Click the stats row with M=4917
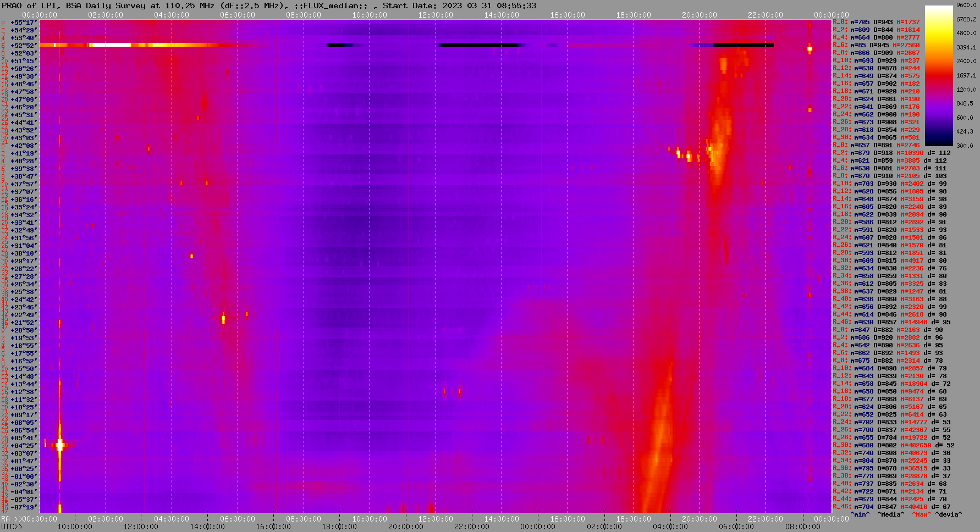 (890, 261)
